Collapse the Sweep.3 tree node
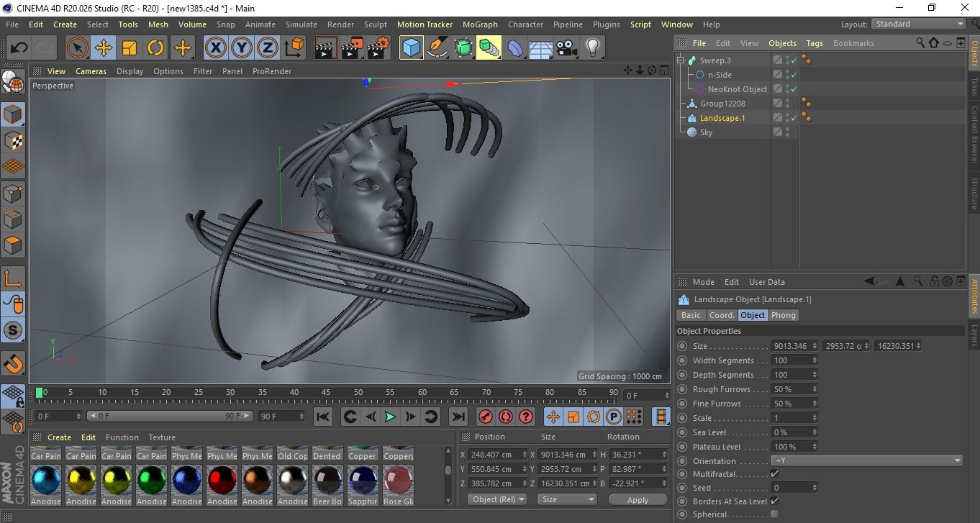This screenshot has height=523, width=980. (x=680, y=60)
